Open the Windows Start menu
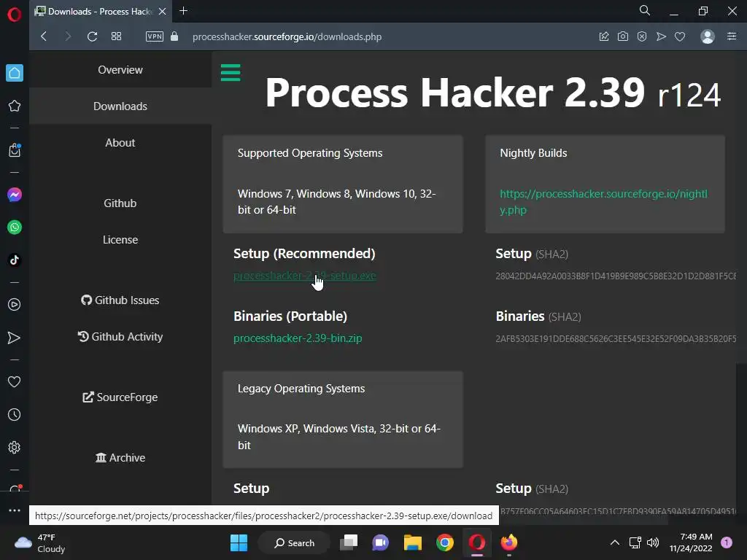 239,542
